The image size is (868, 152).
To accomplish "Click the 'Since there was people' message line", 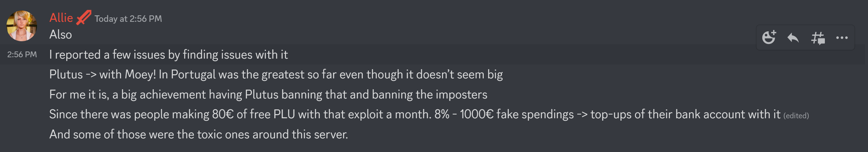I will [414, 114].
